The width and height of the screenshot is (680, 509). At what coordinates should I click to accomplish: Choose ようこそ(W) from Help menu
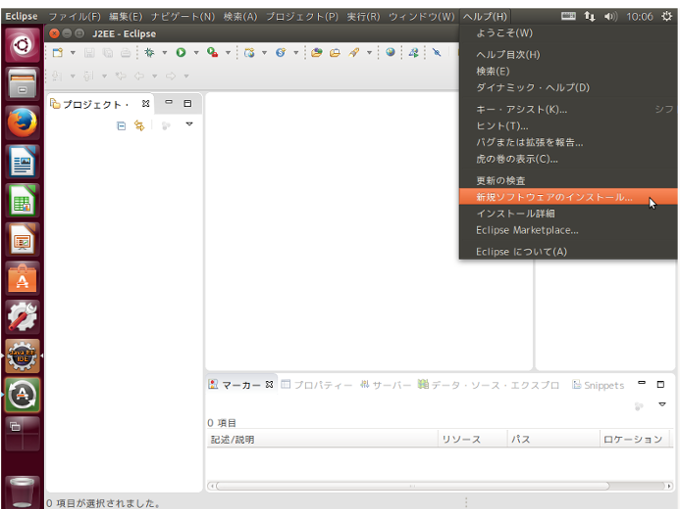tap(568, 33)
